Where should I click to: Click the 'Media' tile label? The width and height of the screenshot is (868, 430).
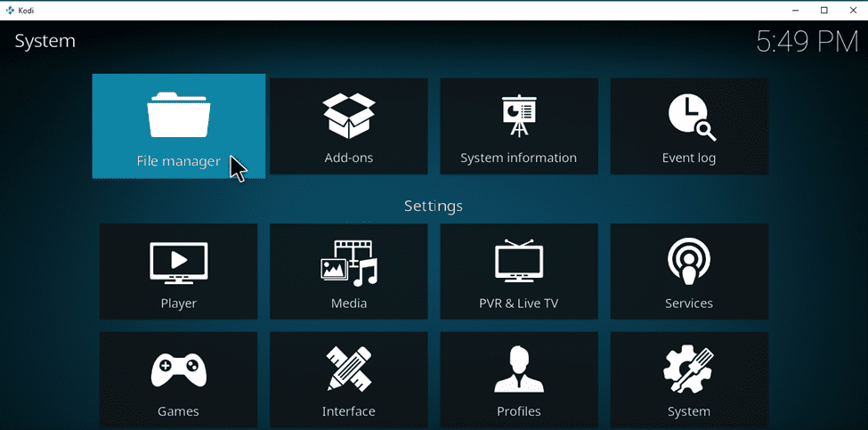tap(349, 304)
